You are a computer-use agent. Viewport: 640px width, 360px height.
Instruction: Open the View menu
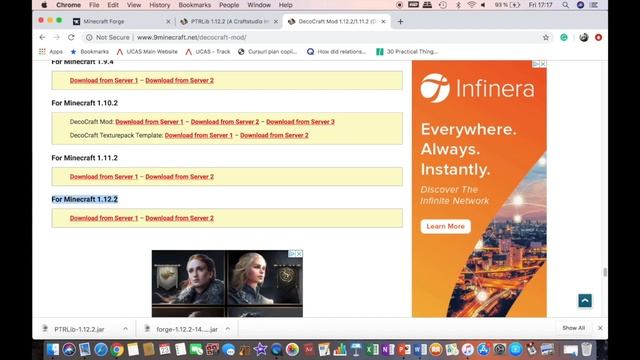tap(133, 5)
